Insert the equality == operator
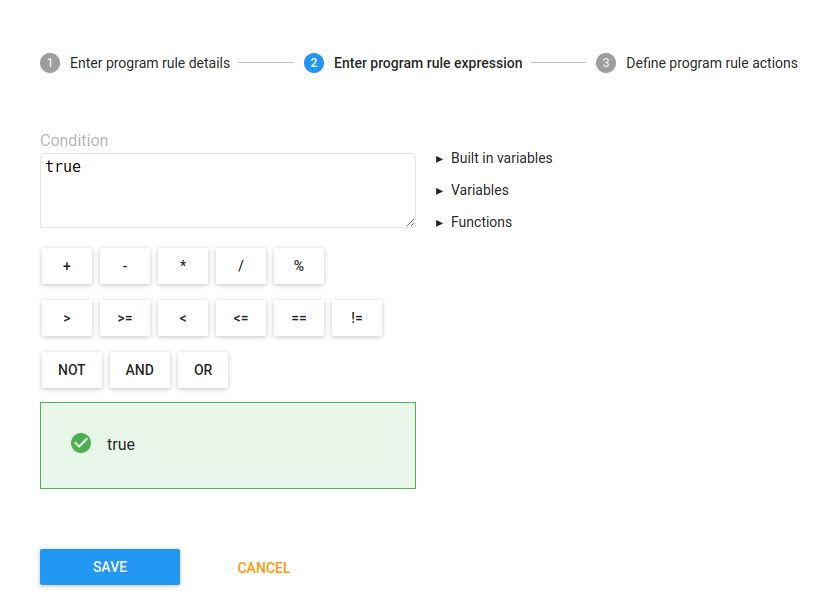Viewport: 831px width, 596px height. [x=299, y=318]
